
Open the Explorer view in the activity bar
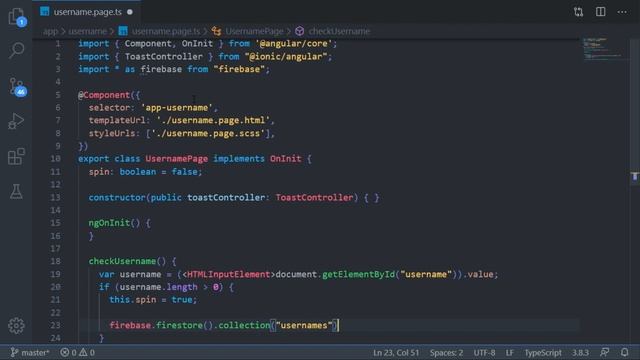coord(16,16)
